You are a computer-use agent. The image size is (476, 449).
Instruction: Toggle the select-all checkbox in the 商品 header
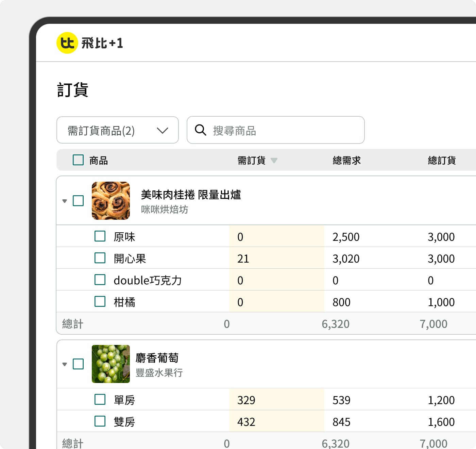(x=78, y=160)
